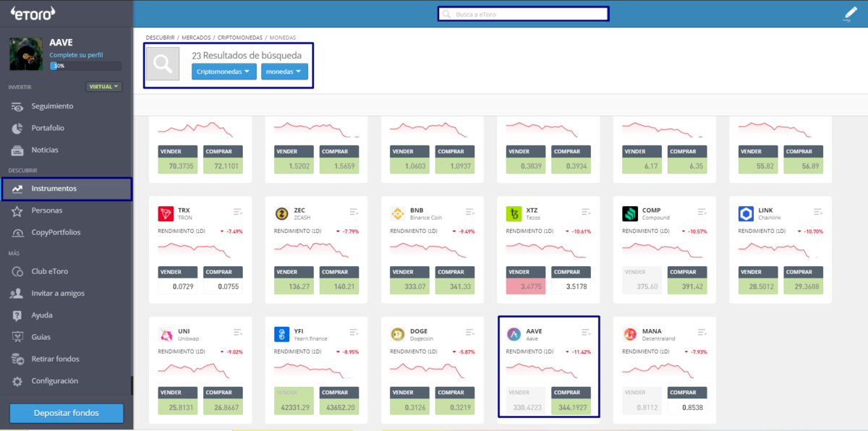The width and height of the screenshot is (868, 431).
Task: Click the profile completion progress bar
Action: click(x=85, y=66)
